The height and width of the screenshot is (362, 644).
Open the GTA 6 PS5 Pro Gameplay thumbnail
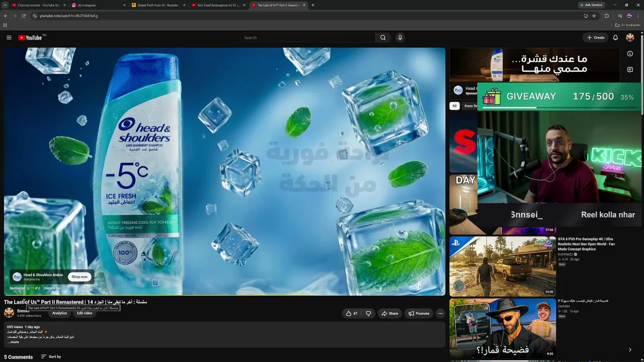503,266
